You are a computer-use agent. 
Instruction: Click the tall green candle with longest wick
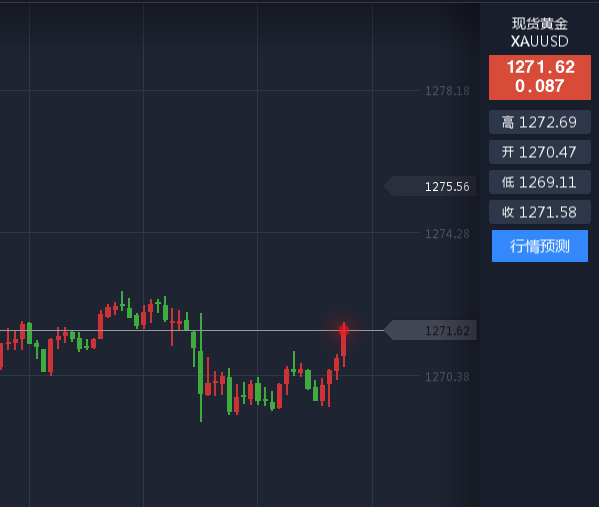201,368
